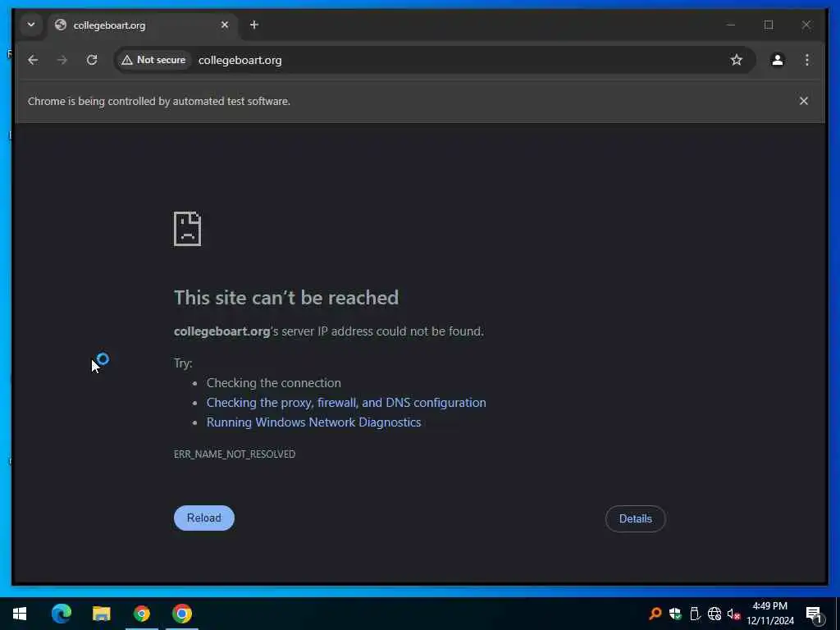840x630 pixels.
Task: Click ERR_NAME_NOT_RESOLVED error code text
Action: [235, 454]
